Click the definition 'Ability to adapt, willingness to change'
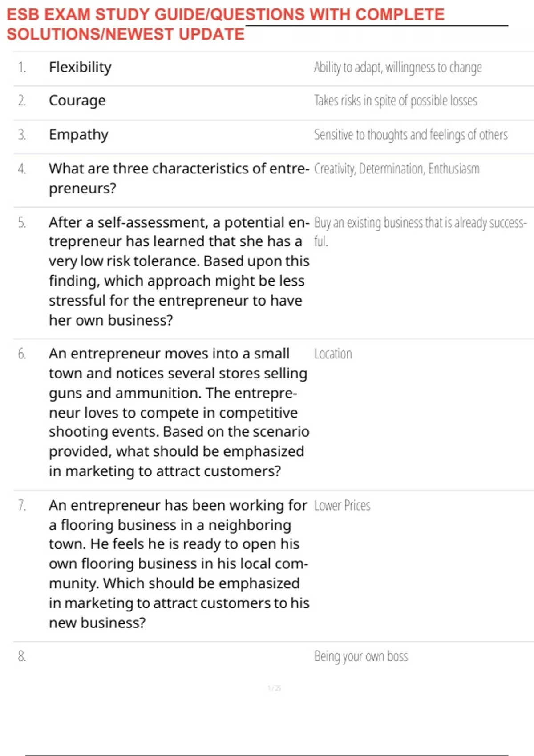534x756 pixels. click(397, 68)
